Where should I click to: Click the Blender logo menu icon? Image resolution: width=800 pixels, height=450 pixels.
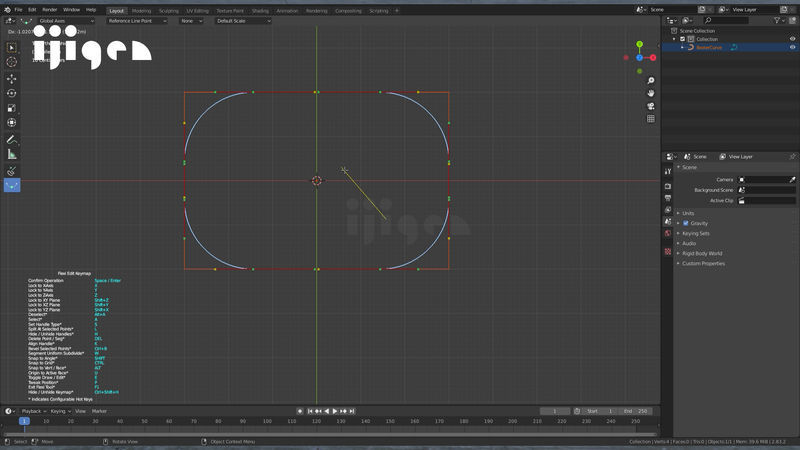[x=7, y=10]
